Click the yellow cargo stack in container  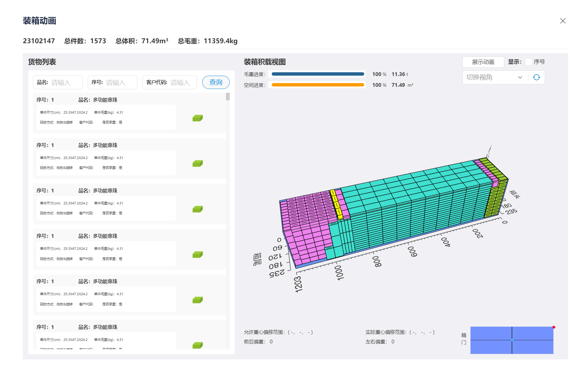(336, 204)
